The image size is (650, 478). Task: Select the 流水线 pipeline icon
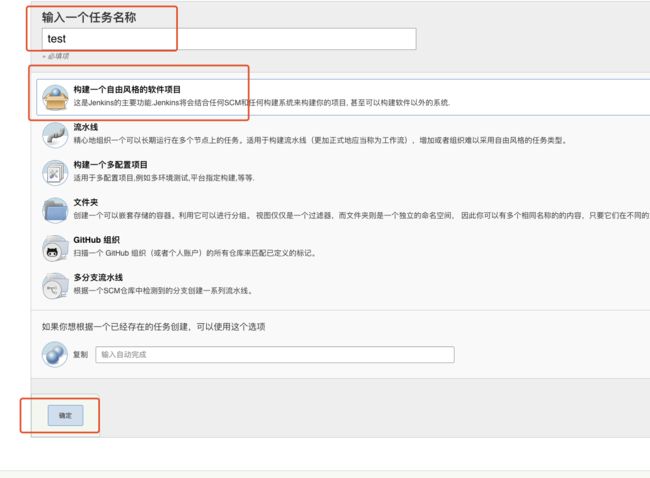pos(55,135)
